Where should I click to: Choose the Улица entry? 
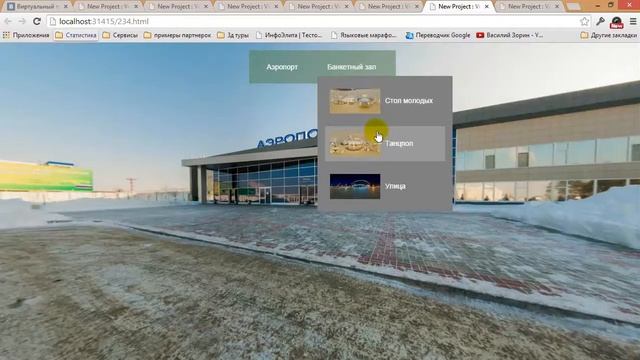point(385,186)
